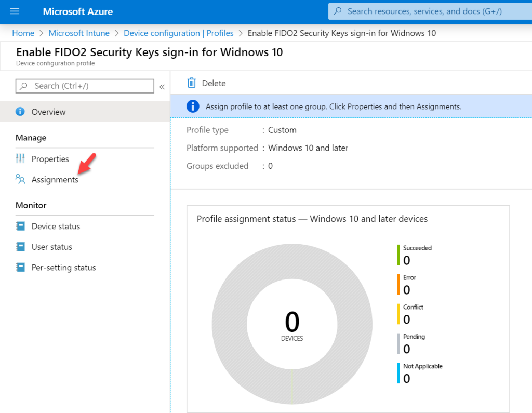Click the Properties sliders icon
This screenshot has width=532, height=413.
pos(20,159)
